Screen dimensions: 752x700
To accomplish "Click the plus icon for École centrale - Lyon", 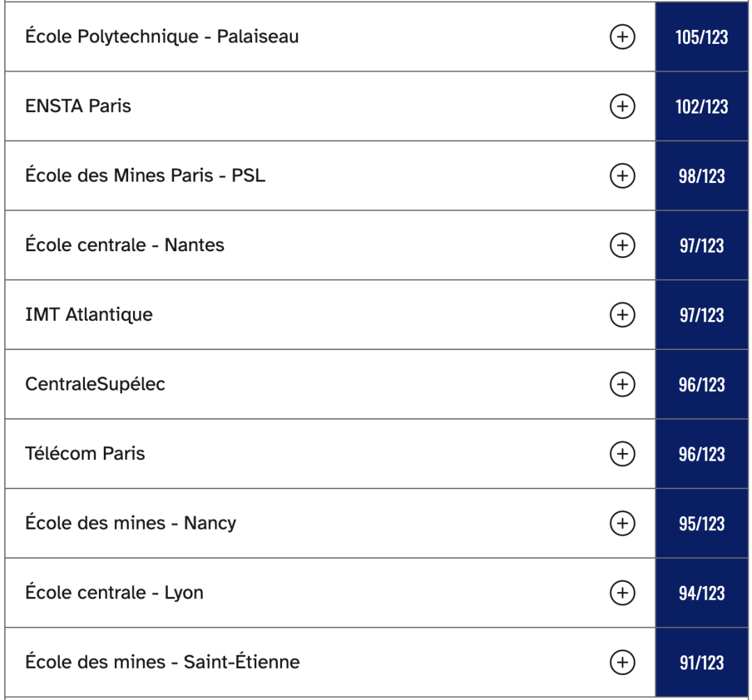I will pos(622,593).
